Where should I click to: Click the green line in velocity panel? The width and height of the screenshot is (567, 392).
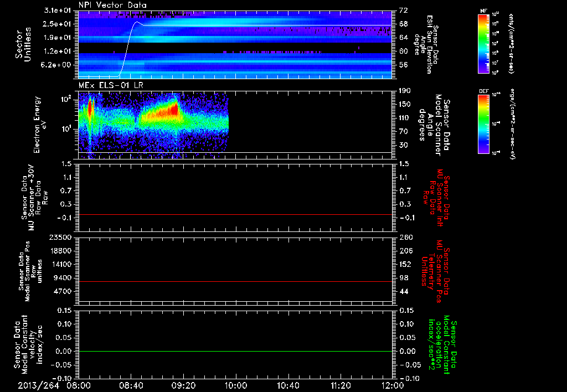[x=235, y=351]
